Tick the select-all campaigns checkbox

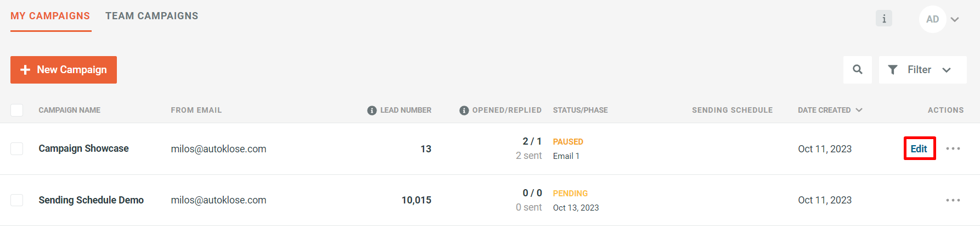pyautogui.click(x=17, y=110)
